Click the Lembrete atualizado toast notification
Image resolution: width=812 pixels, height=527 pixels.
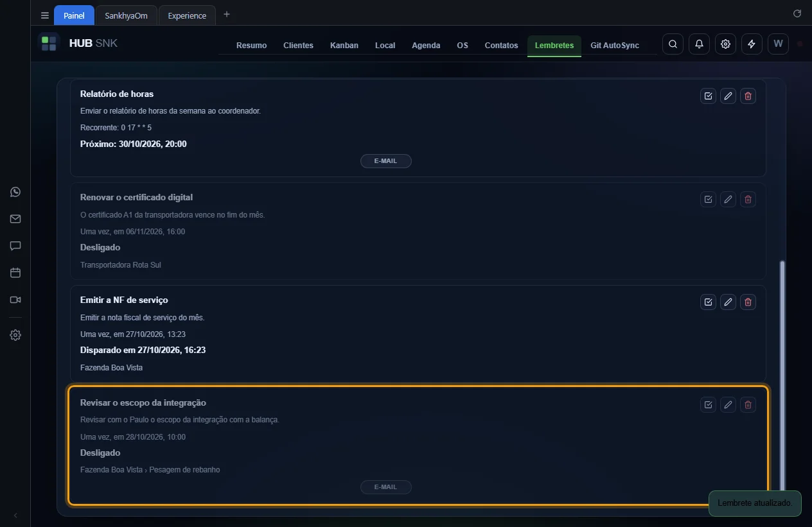coord(755,503)
